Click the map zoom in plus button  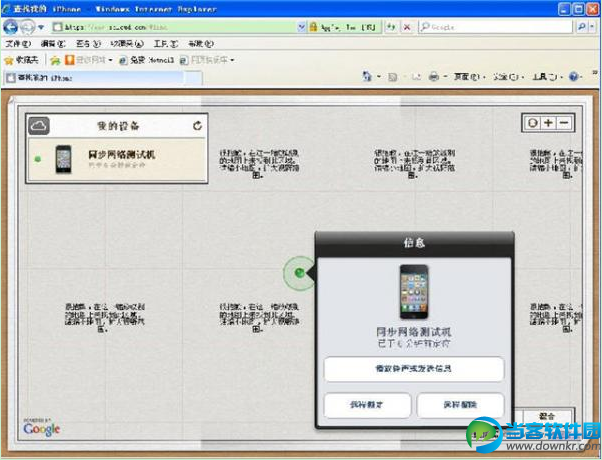point(549,123)
